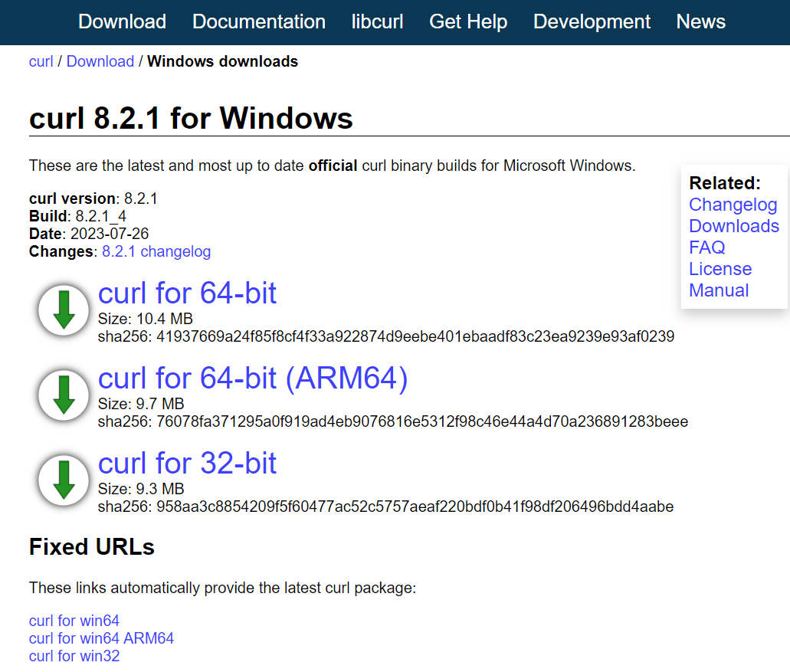Go to the Development menu
The width and height of the screenshot is (790, 672).
click(x=592, y=21)
